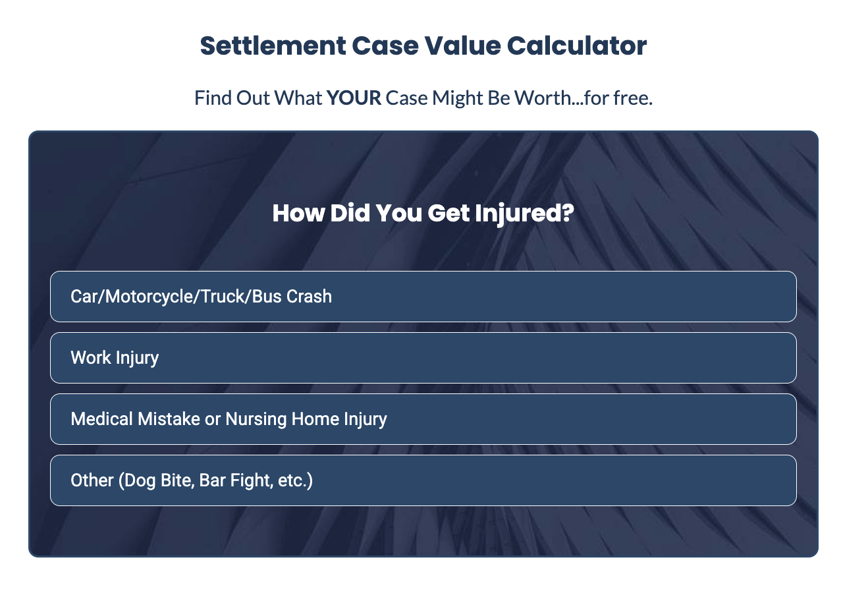Pick Other (Dog Bite, Bar Fight, etc.)

point(423,480)
